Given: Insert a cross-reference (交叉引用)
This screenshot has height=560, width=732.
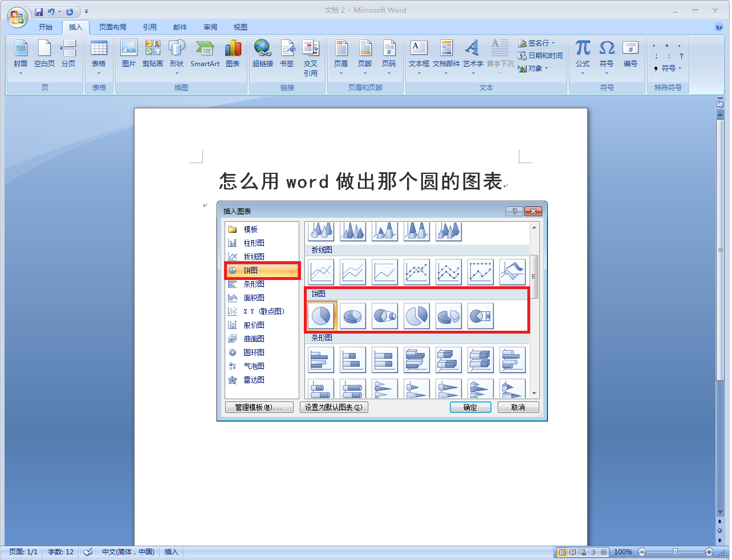Looking at the screenshot, I should pos(311,57).
